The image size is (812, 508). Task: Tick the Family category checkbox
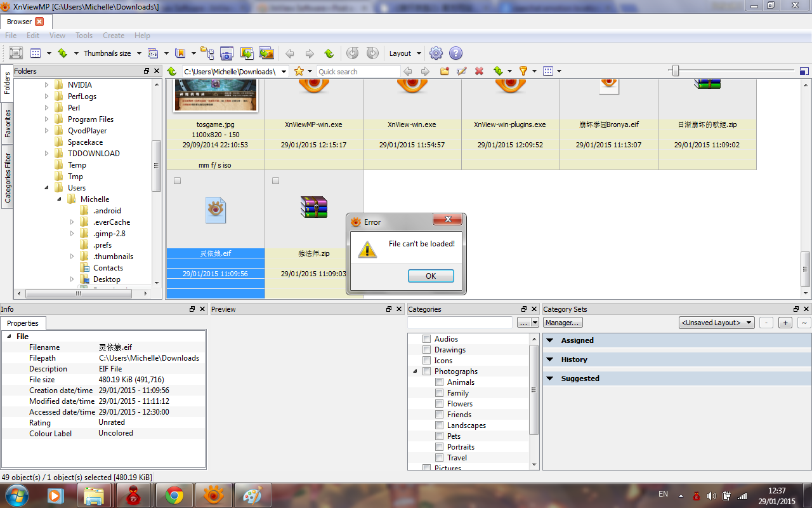tap(440, 393)
